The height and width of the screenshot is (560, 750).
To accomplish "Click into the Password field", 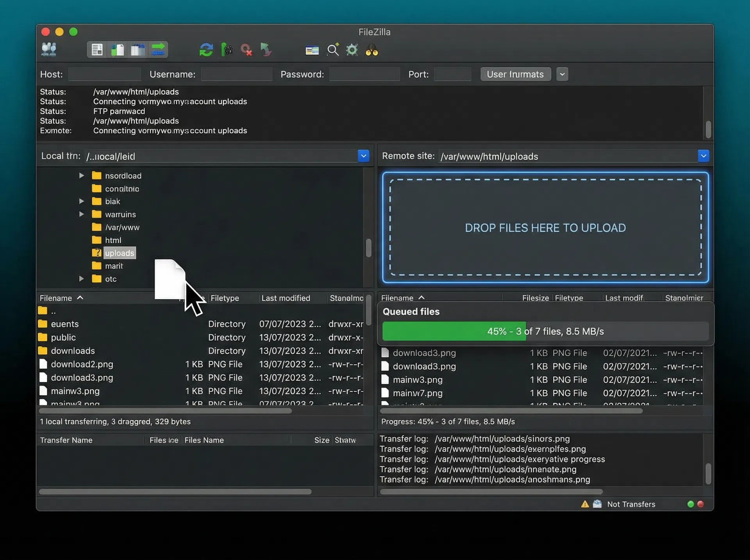I will [x=364, y=74].
